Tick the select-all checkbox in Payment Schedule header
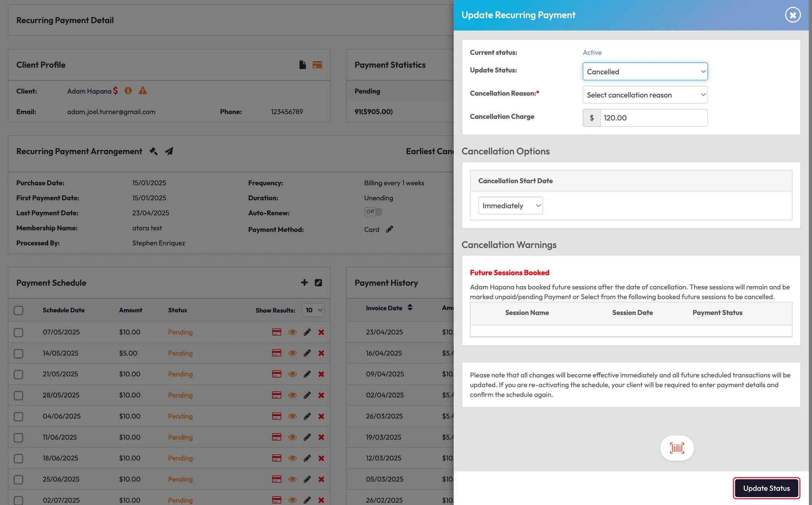 pos(19,310)
